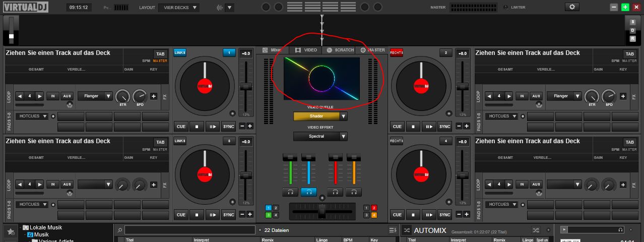Click the SPD effect knob on deck 1
The height and width of the screenshot is (242, 644).
pos(140,96)
